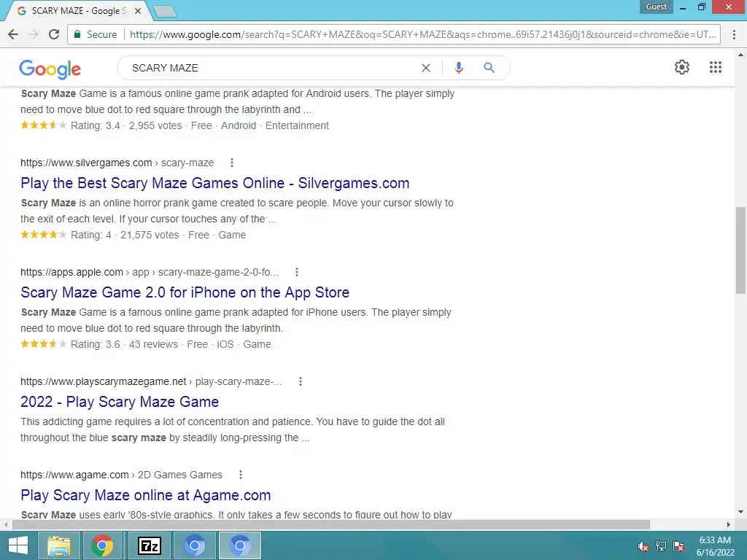Open 'Play the Best Scary Maze Games Online' link
Image resolution: width=747 pixels, height=560 pixels.
pyautogui.click(x=215, y=183)
